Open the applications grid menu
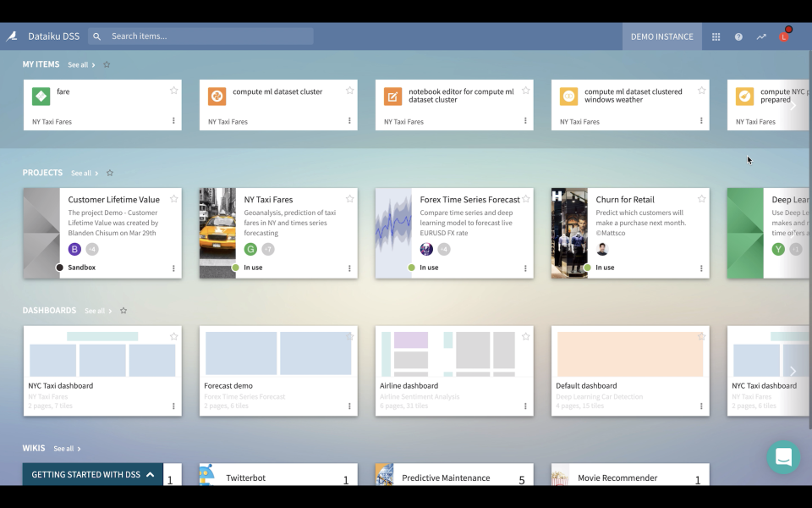The height and width of the screenshot is (508, 812). (x=716, y=36)
